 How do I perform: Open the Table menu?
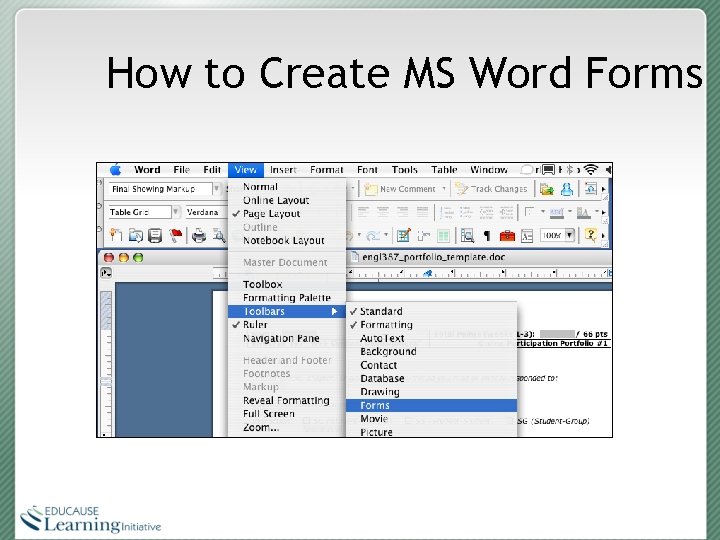click(444, 170)
